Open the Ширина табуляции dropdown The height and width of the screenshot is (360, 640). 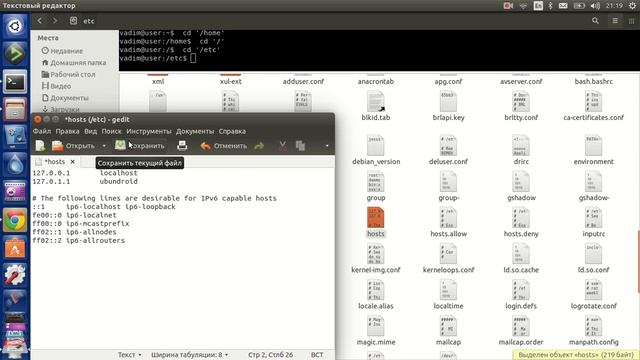[x=190, y=355]
